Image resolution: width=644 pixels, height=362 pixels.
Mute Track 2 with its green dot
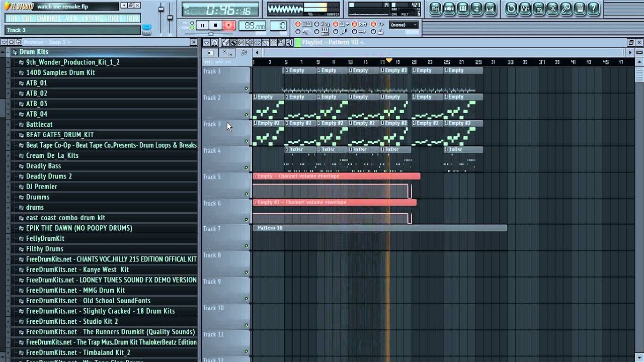(247, 115)
